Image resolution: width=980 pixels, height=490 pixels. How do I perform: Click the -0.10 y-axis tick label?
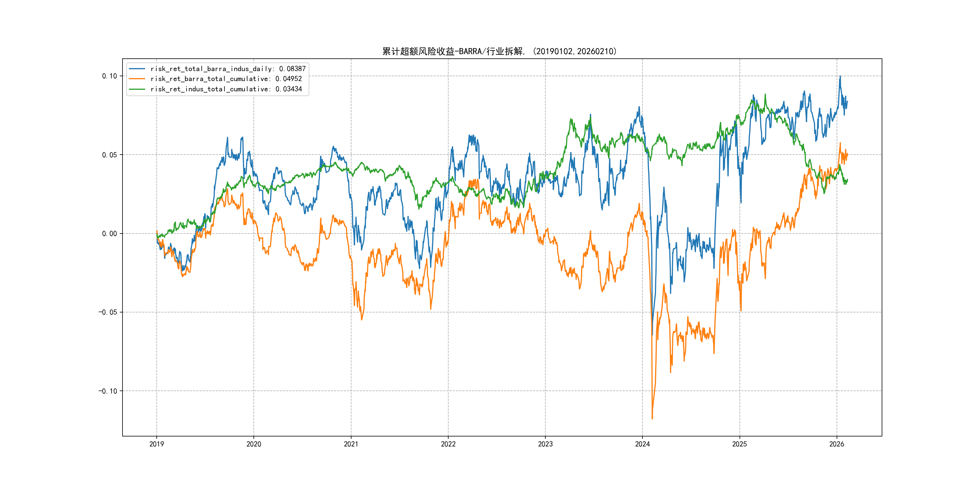pyautogui.click(x=108, y=391)
